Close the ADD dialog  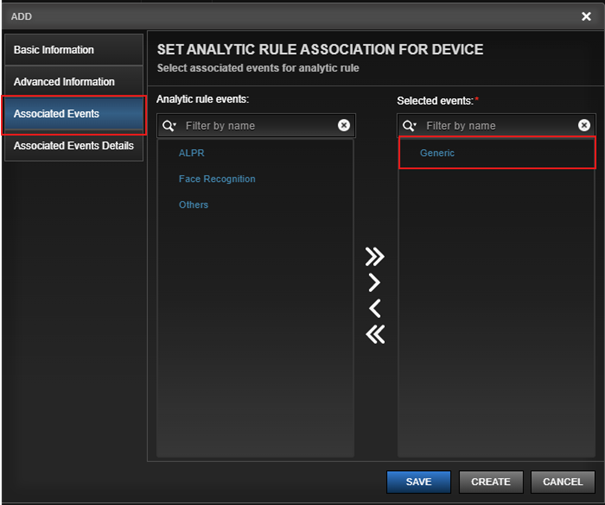(x=586, y=17)
